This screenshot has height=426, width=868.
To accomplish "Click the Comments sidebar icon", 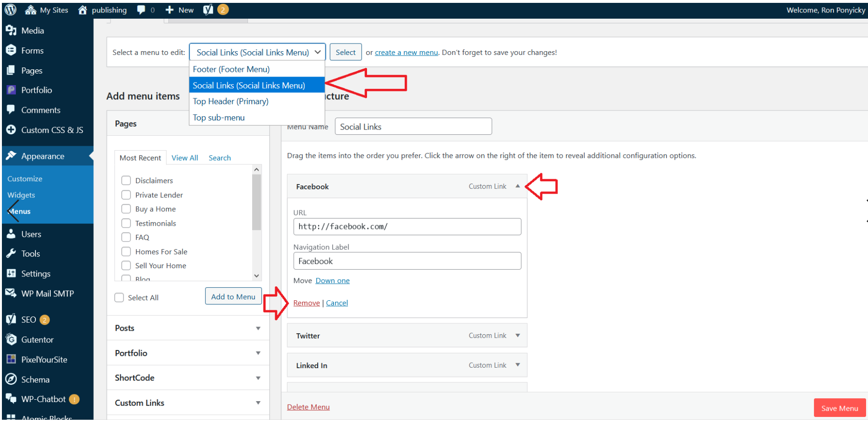I will pyautogui.click(x=11, y=109).
